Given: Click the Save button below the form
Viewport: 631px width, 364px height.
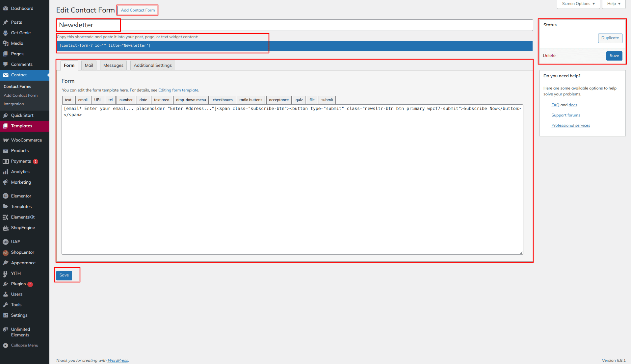Looking at the screenshot, I should pyautogui.click(x=64, y=275).
